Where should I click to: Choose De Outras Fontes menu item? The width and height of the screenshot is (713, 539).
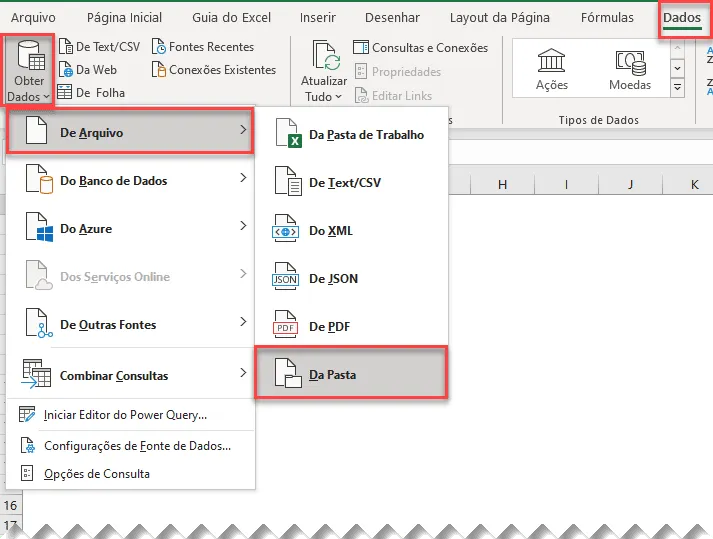[x=130, y=324]
